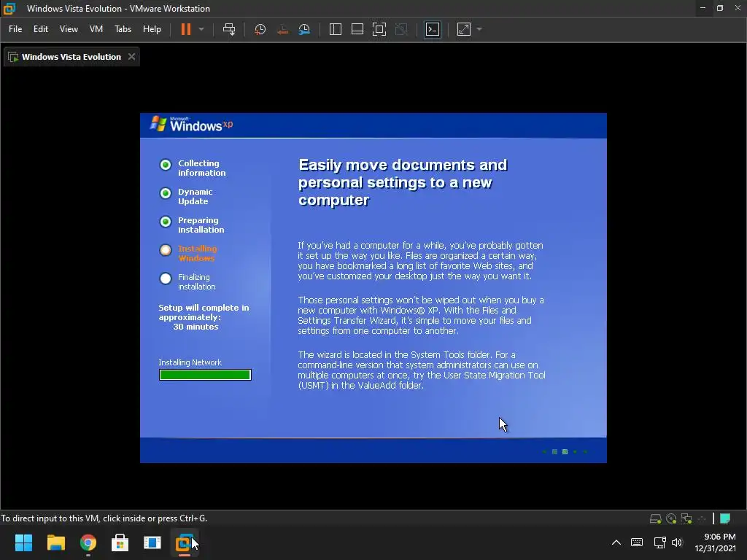The width and height of the screenshot is (747, 560).
Task: Click the Installing Windows step indicator
Action: (x=166, y=250)
